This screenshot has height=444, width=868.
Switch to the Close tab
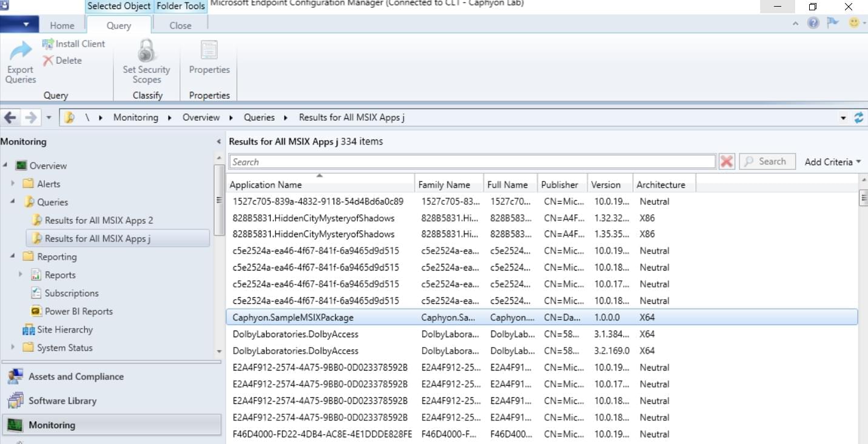(180, 25)
